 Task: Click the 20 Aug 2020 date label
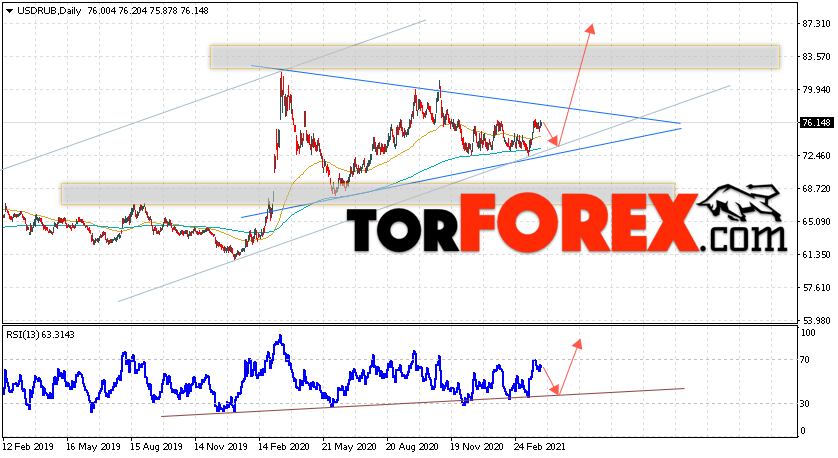point(412,446)
